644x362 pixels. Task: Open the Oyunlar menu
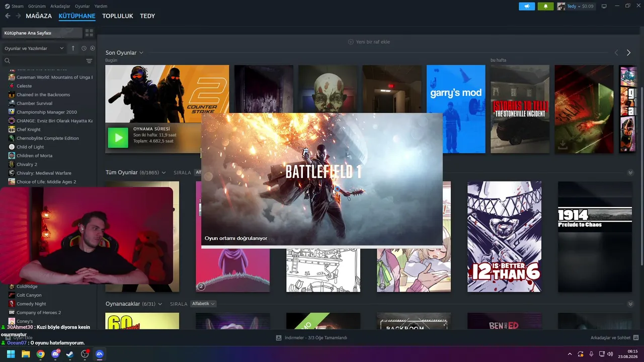click(x=83, y=6)
